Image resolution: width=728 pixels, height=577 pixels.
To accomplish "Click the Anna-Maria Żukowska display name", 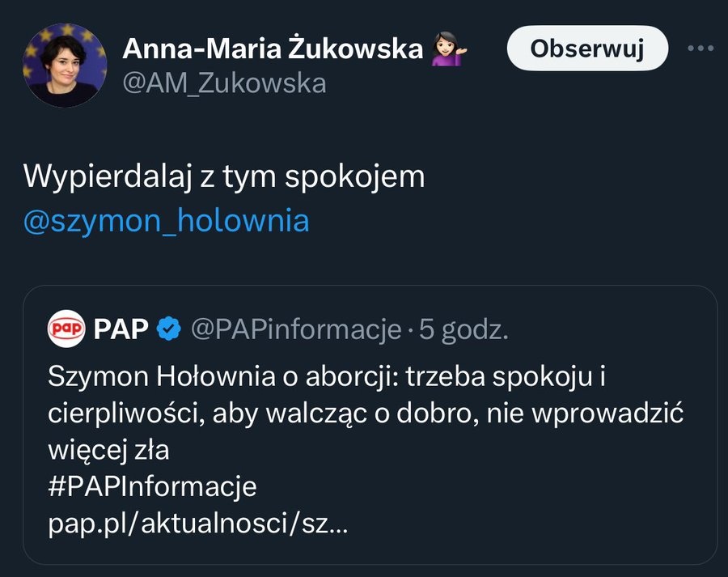I will click(273, 49).
